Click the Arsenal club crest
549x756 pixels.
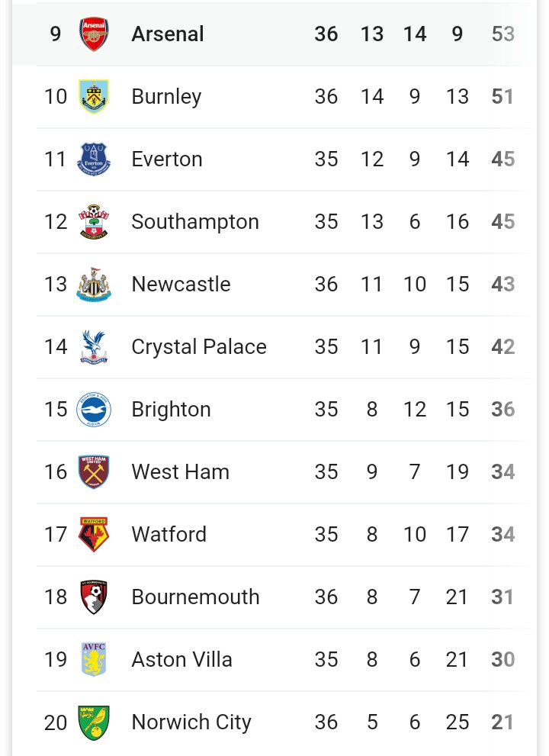tap(94, 34)
